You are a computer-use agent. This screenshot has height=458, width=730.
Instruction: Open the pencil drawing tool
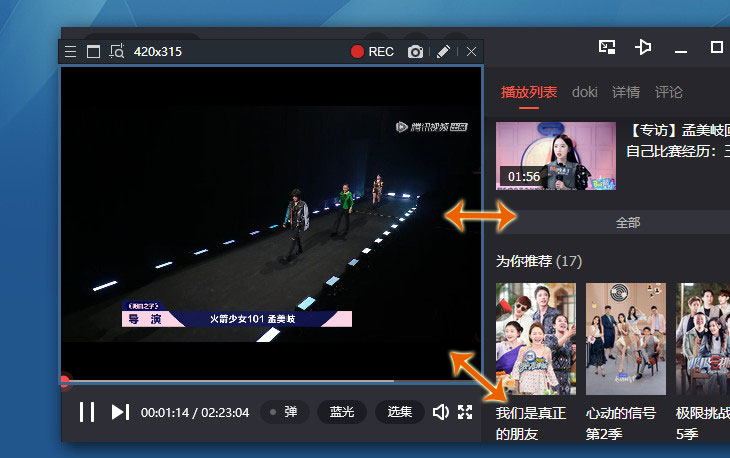443,51
